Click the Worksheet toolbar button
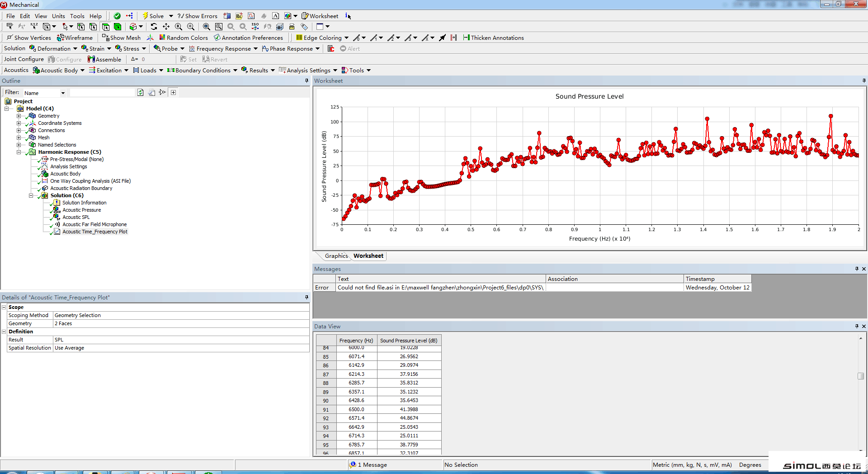The image size is (868, 474). click(x=320, y=16)
